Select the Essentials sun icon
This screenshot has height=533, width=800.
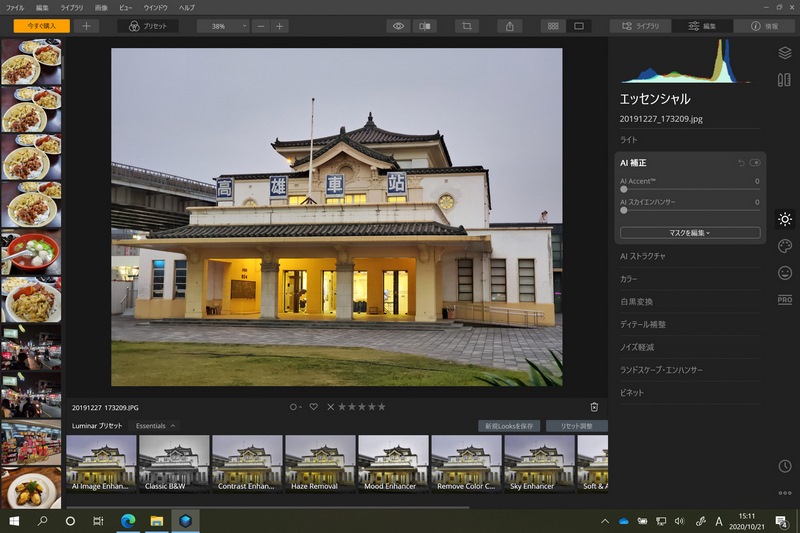(785, 219)
